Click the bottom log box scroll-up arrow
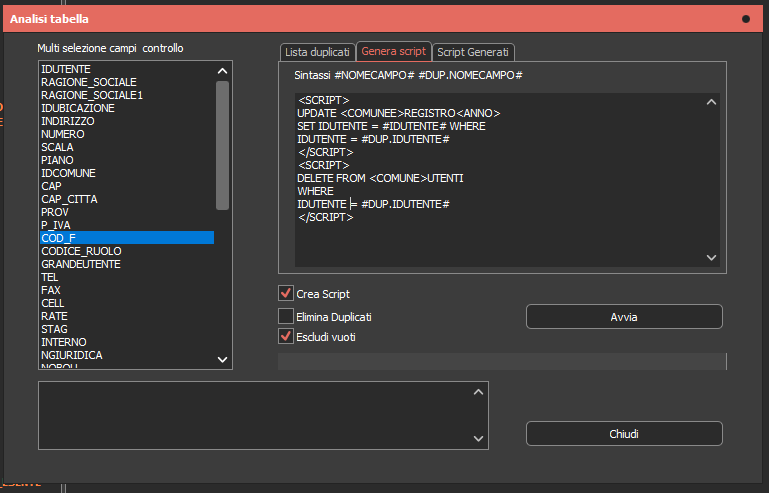The height and width of the screenshot is (493, 769). (x=478, y=392)
